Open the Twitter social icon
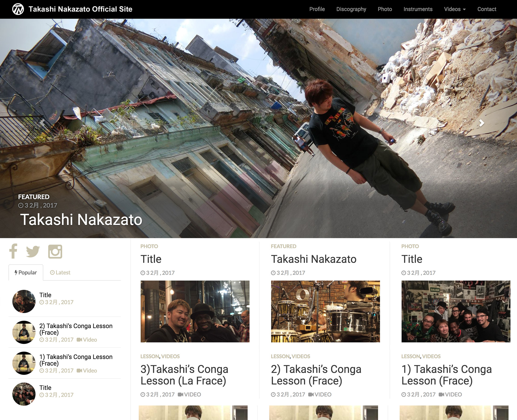The image size is (517, 420). tap(33, 252)
